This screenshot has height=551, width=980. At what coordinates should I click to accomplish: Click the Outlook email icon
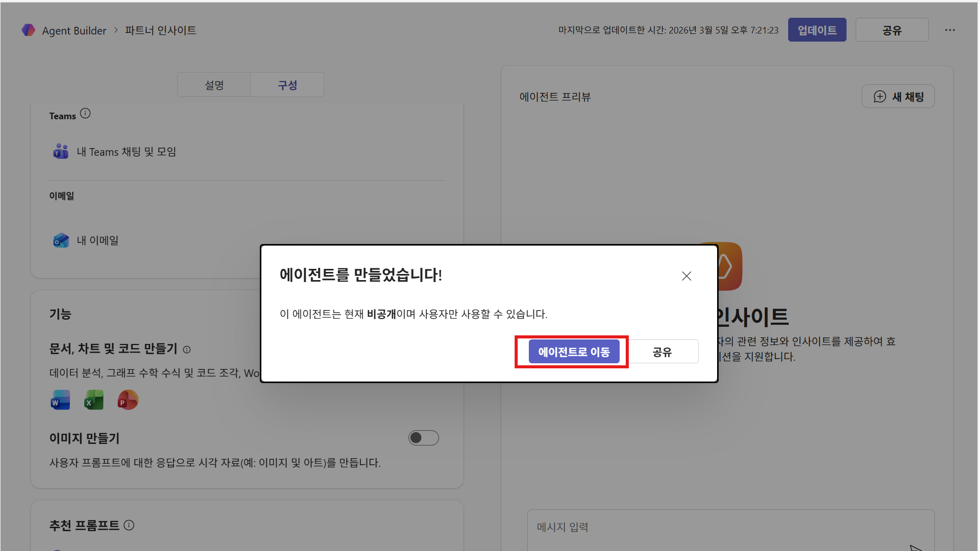pyautogui.click(x=61, y=240)
